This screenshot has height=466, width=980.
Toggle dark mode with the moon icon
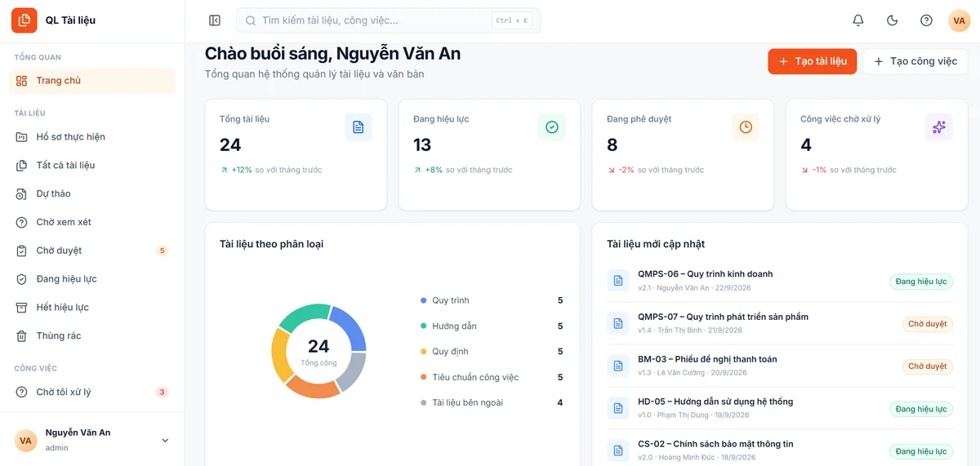pyautogui.click(x=892, y=20)
